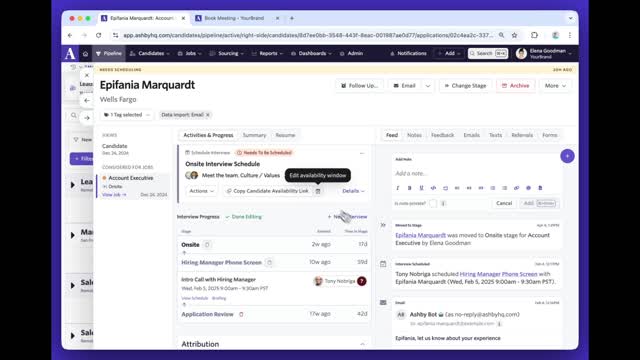Click the trash icon beside Hiring Manager Phone Screen
The image size is (640, 360).
[x=269, y=262]
